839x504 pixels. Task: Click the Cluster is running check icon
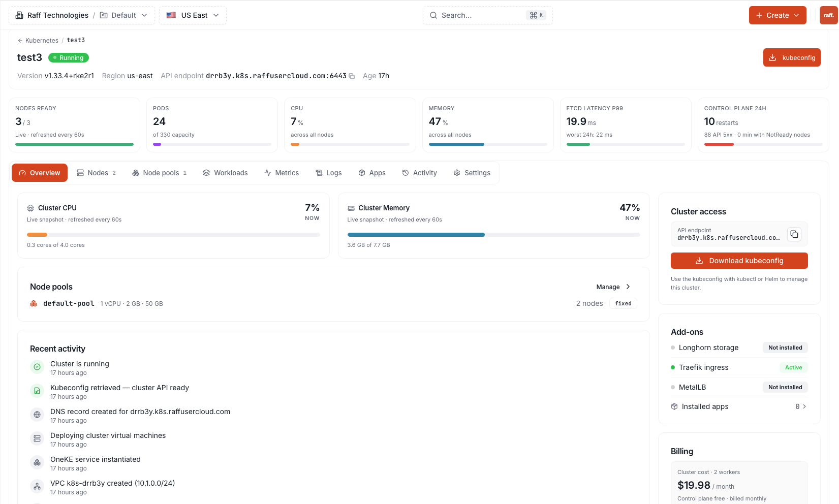(37, 367)
